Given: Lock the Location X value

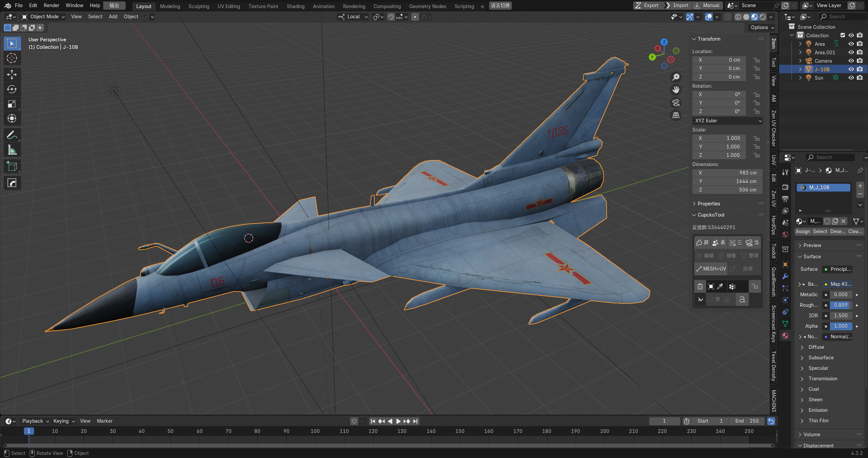Looking at the screenshot, I should pyautogui.click(x=756, y=60).
